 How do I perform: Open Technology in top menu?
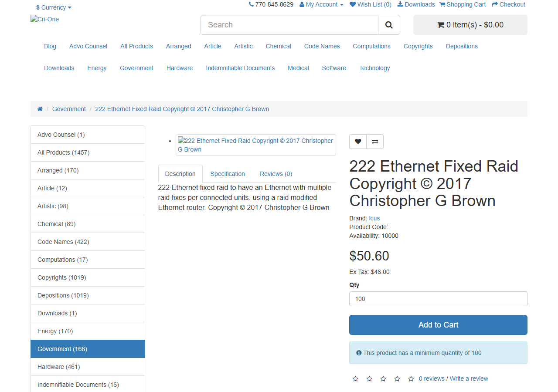(374, 68)
